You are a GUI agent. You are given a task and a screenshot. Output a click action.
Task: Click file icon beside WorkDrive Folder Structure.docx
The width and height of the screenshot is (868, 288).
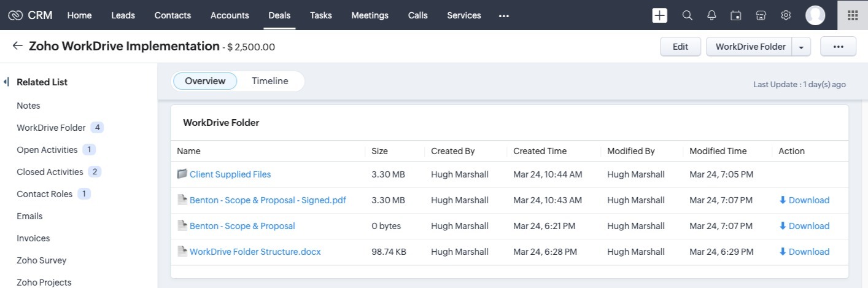coord(182,252)
